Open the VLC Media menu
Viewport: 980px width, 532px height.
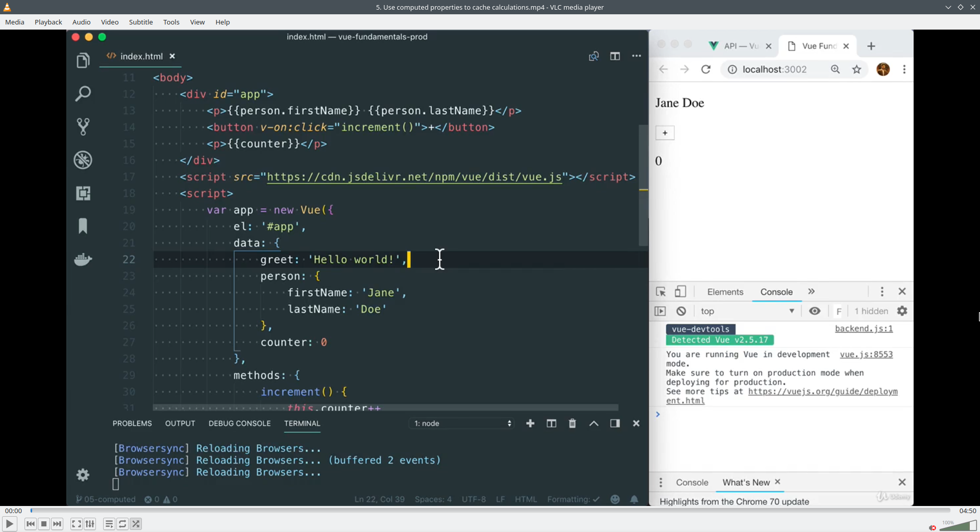[x=15, y=22]
